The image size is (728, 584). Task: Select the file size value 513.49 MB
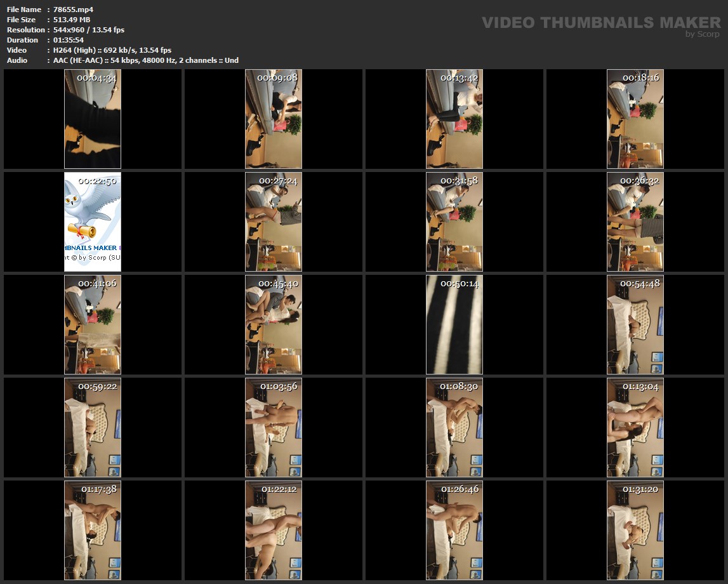point(72,20)
